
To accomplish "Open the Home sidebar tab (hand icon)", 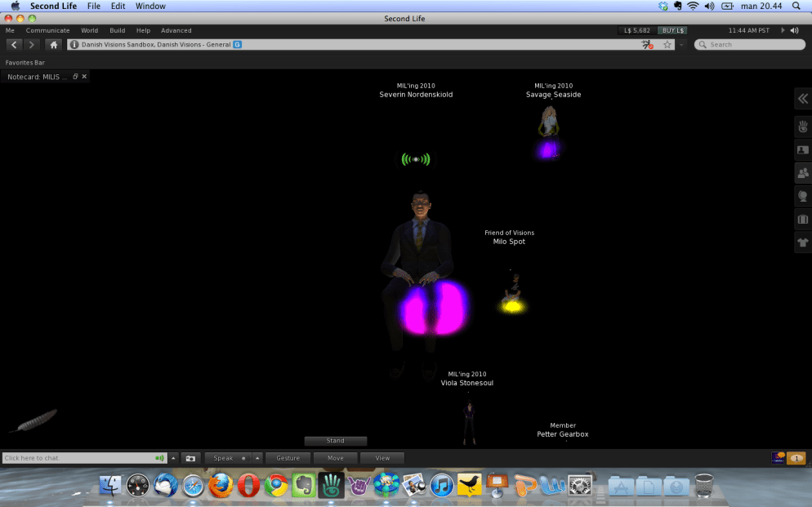I will click(x=802, y=126).
